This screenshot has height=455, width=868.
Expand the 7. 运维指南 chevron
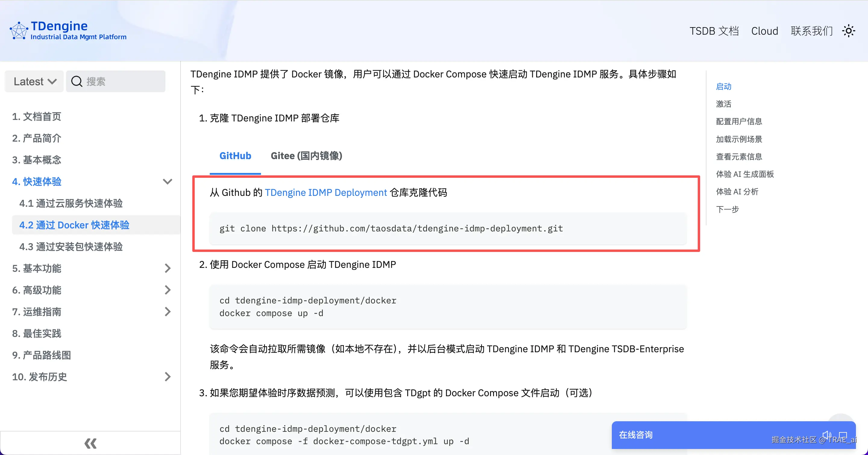point(168,312)
